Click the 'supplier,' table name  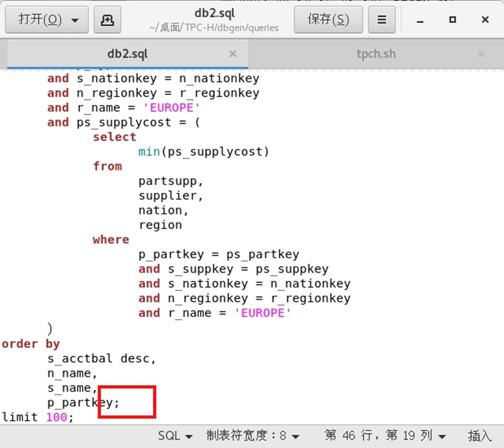pyautogui.click(x=171, y=195)
